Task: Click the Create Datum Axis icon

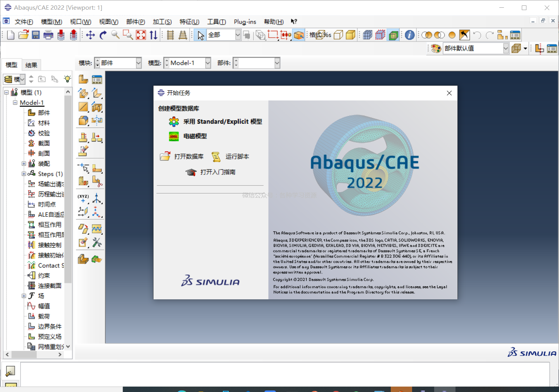Action: pyautogui.click(x=97, y=199)
